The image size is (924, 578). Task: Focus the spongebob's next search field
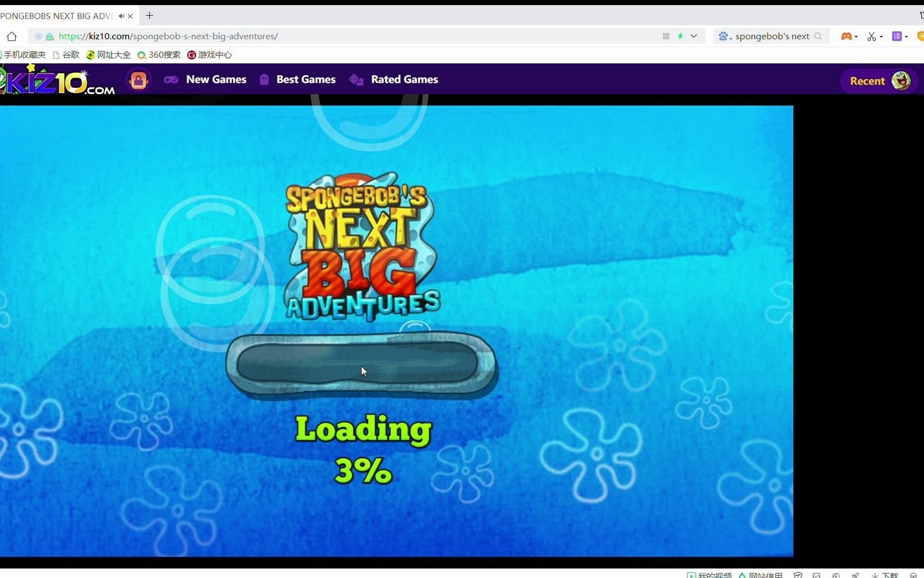[772, 36]
